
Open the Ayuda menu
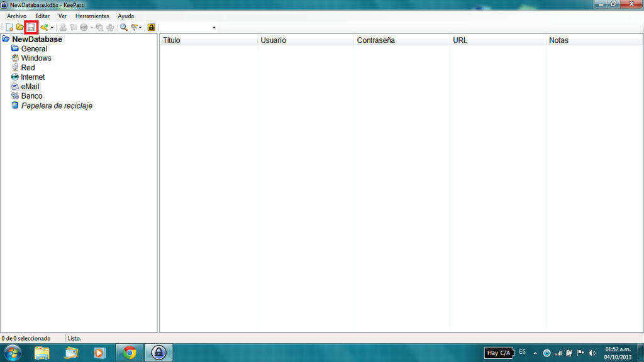[126, 16]
